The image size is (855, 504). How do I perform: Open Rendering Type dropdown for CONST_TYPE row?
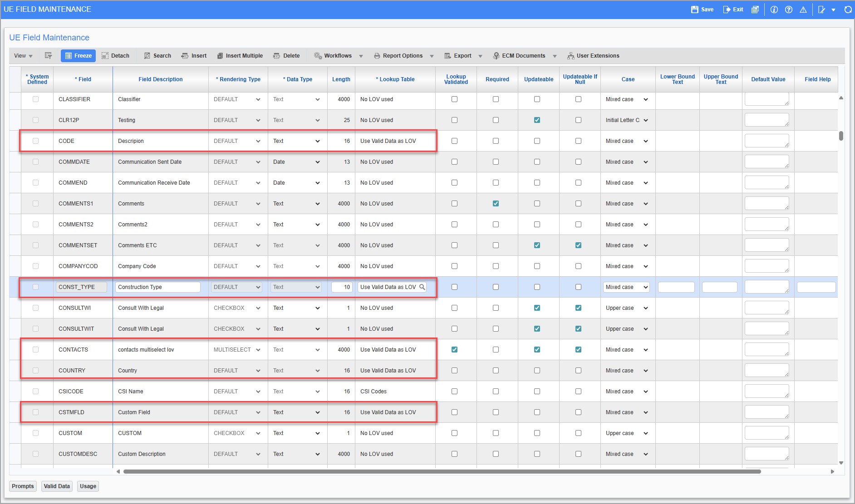click(x=236, y=287)
